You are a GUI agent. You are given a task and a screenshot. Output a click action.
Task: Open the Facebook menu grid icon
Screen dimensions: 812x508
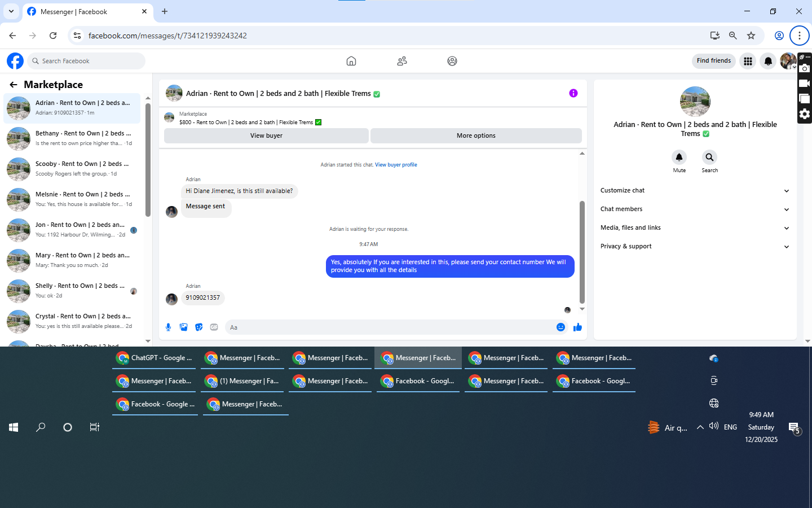tap(748, 61)
